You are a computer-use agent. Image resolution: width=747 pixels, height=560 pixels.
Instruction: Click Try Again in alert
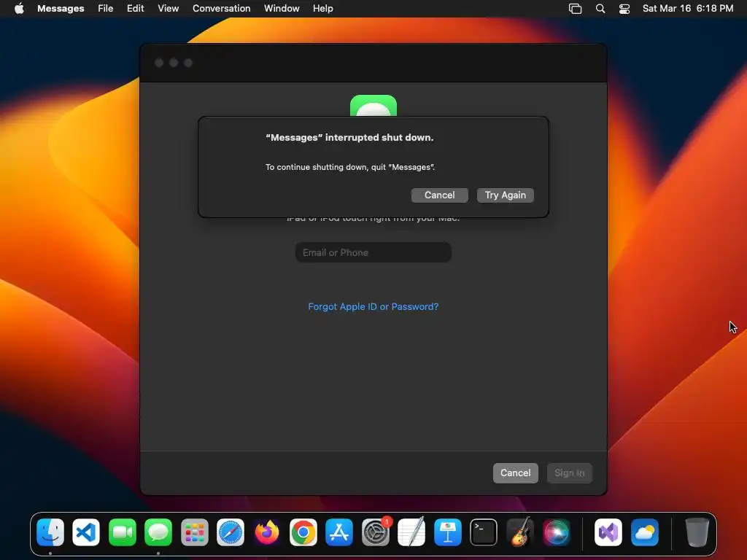506,195
